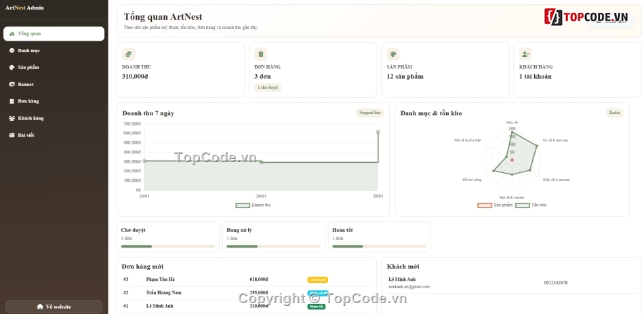Click the 1 chờ duyệt badge
The width and height of the screenshot is (644, 314).
pyautogui.click(x=268, y=87)
